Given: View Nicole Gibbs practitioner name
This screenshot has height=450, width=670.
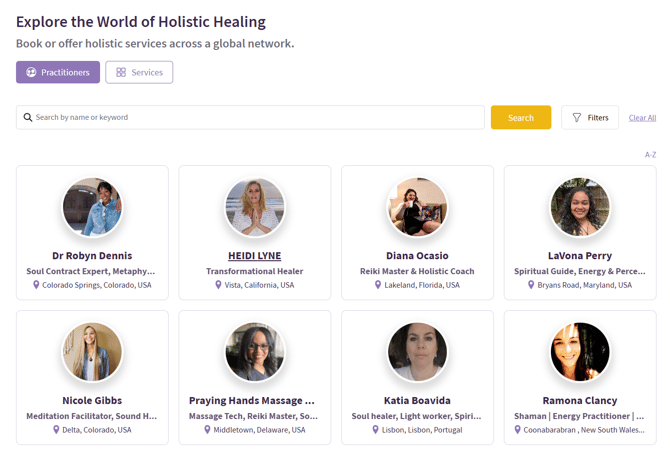Looking at the screenshot, I should coord(92,401).
